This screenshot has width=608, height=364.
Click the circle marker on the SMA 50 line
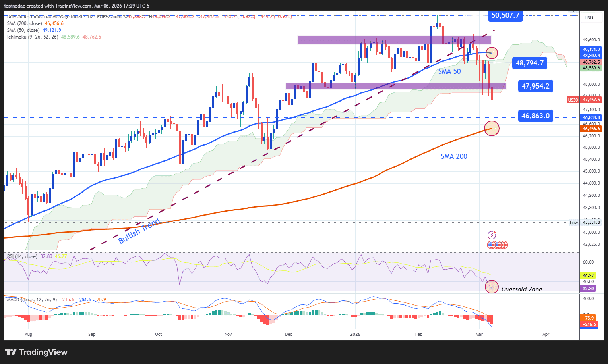(x=492, y=52)
